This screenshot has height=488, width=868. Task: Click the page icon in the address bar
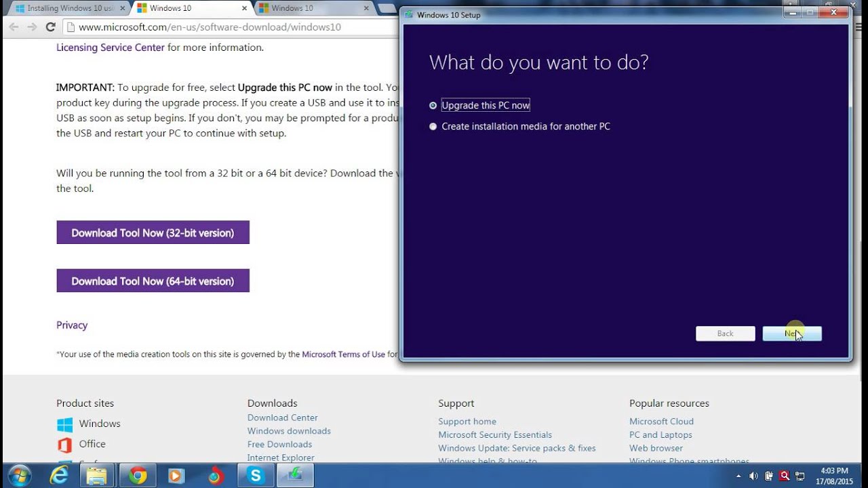[71, 27]
